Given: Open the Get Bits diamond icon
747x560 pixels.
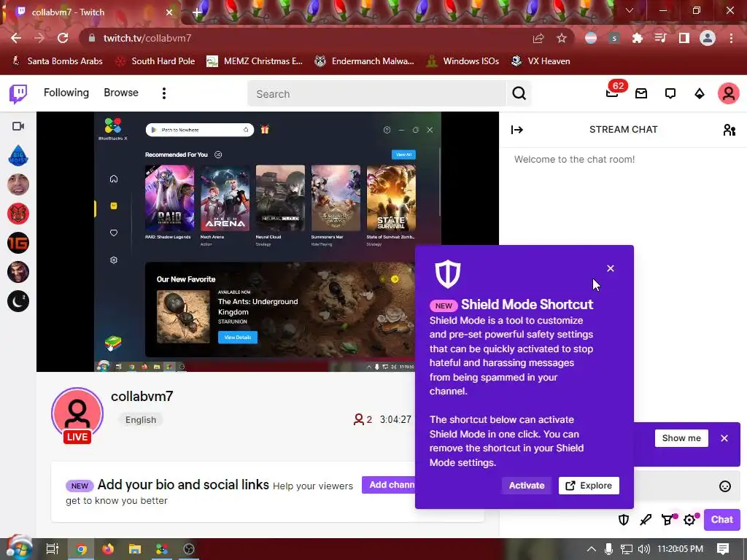Looking at the screenshot, I should [700, 93].
